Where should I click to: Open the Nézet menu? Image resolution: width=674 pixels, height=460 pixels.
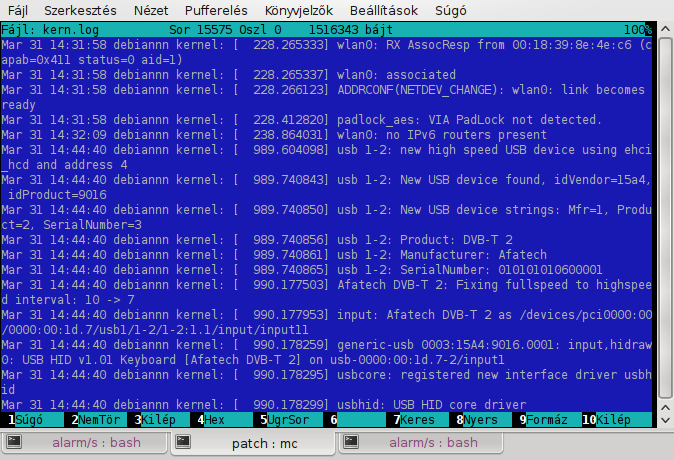click(x=151, y=10)
